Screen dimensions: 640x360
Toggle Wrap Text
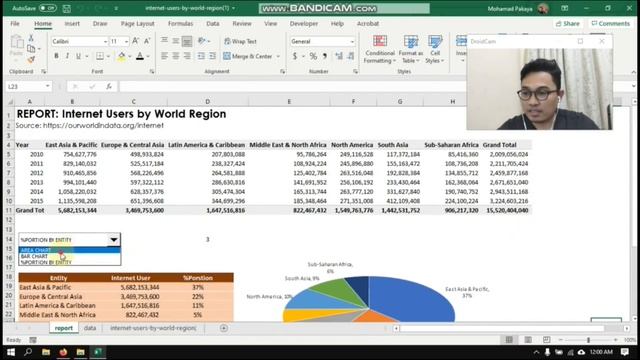pos(240,41)
